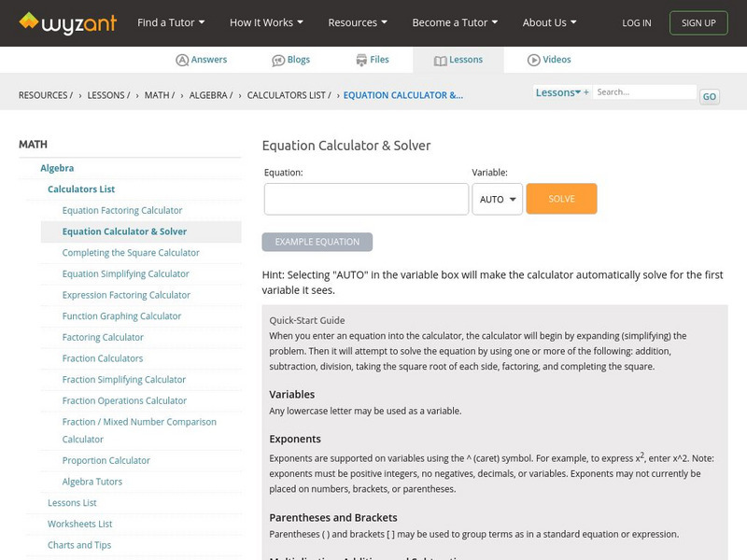Expand the How It Works menu
Image resolution: width=747 pixels, height=560 pixels.
tap(266, 22)
